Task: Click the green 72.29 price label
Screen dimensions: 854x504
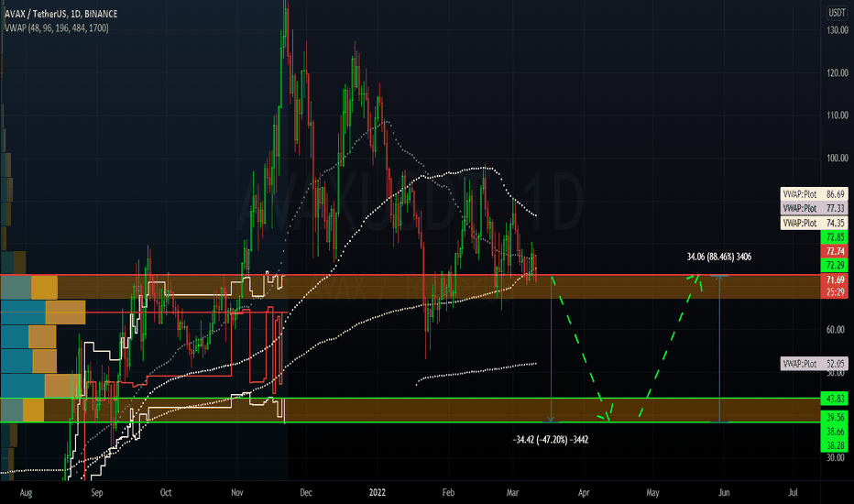Action: 835,266
